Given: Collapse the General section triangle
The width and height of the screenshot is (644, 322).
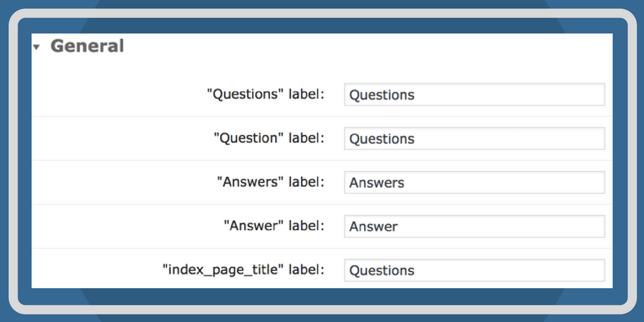Looking at the screenshot, I should click(36, 47).
